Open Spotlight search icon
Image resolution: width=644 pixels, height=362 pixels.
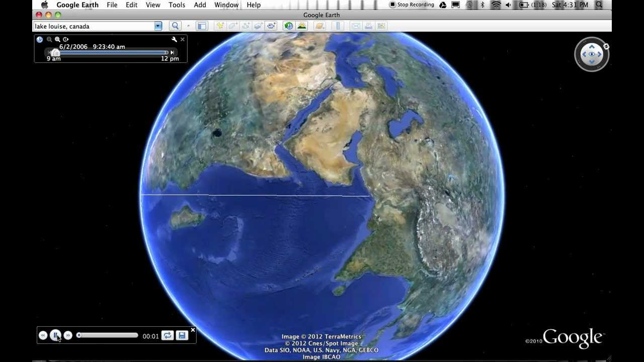click(599, 5)
